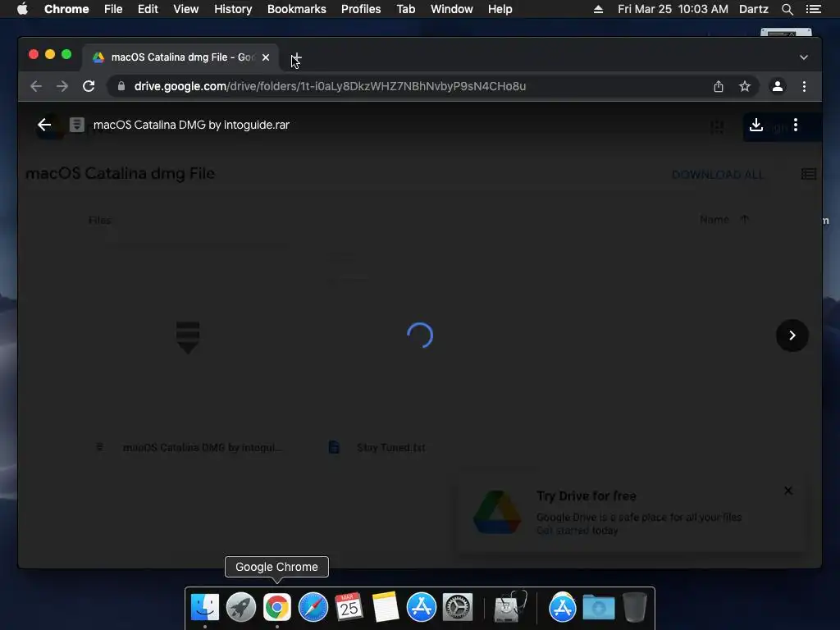Click the Dartz user name in menu bar
Image resolution: width=840 pixels, height=630 pixels.
(753, 9)
